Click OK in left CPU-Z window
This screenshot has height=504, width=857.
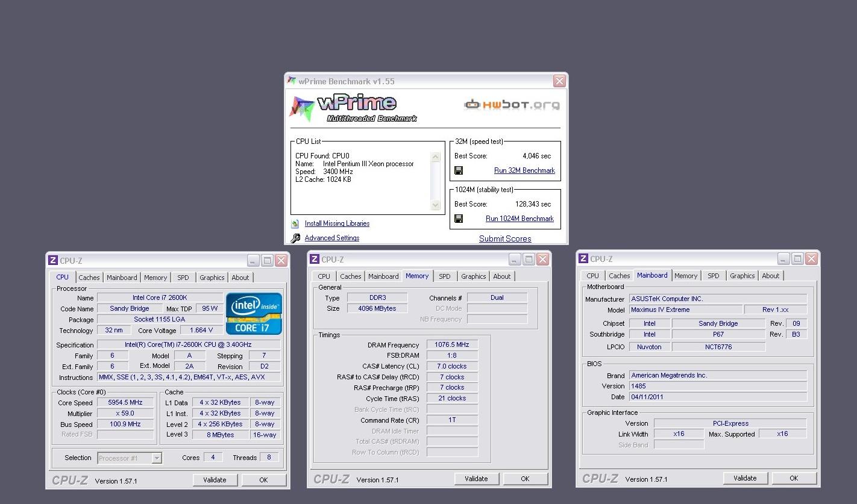pos(263,480)
